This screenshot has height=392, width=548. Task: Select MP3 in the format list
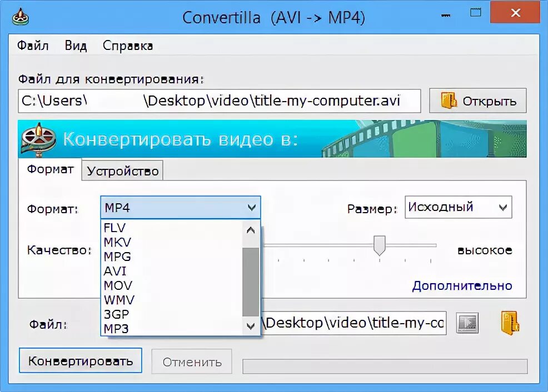pyautogui.click(x=172, y=329)
